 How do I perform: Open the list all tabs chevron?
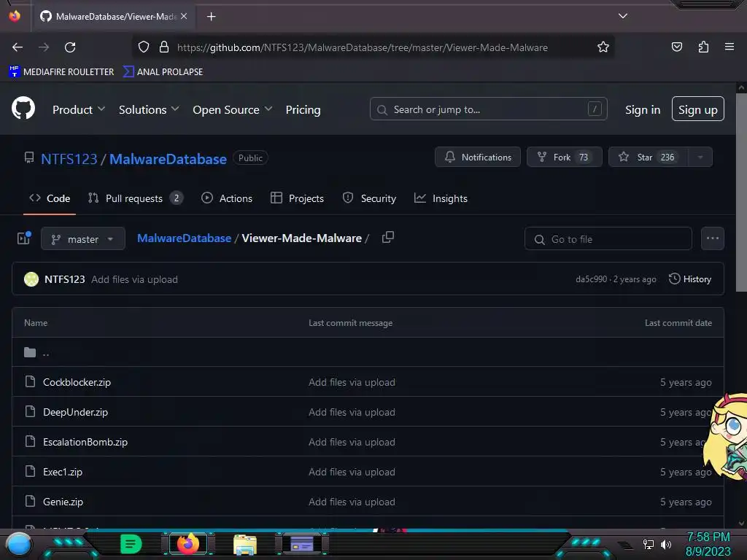click(623, 16)
